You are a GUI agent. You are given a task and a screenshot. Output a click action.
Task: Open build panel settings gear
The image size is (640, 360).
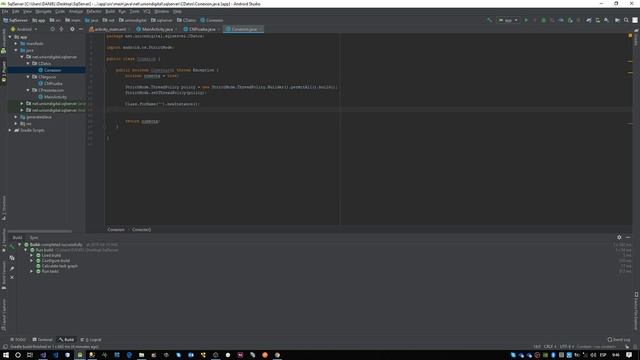pos(619,237)
